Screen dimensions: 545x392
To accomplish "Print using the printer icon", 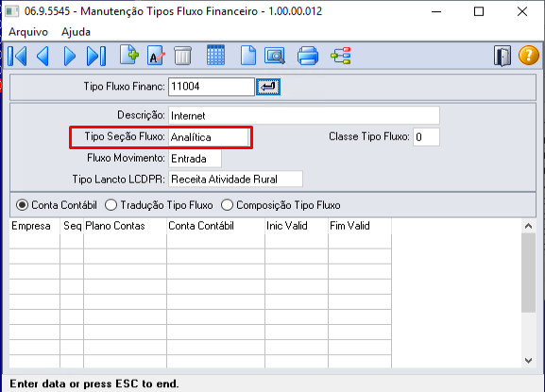I will [x=308, y=56].
